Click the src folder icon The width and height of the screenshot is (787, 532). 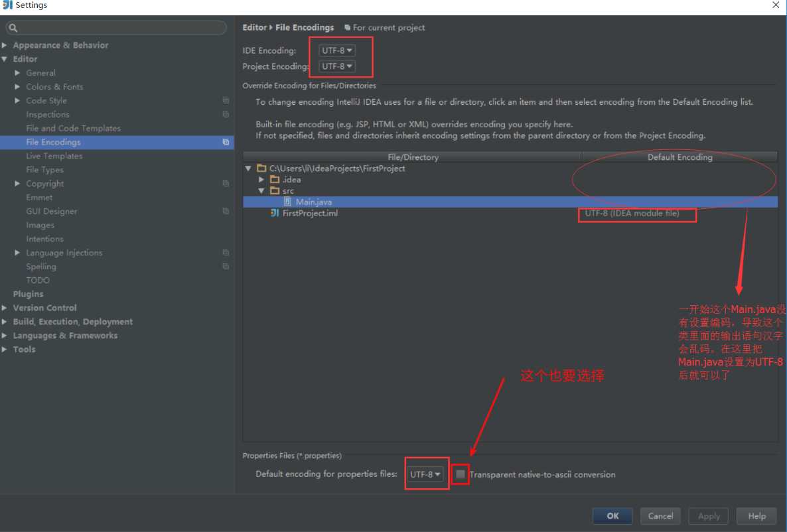coord(275,190)
